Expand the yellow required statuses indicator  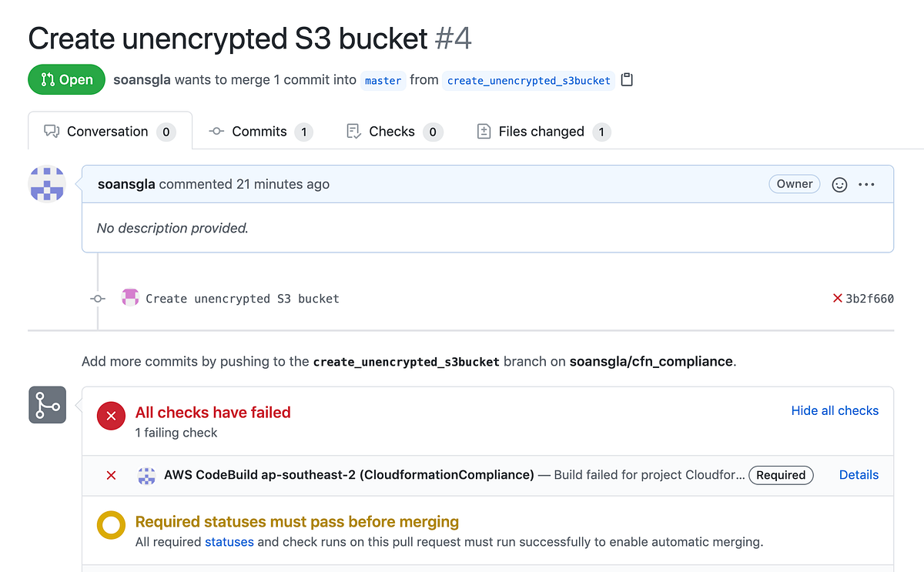click(x=111, y=525)
